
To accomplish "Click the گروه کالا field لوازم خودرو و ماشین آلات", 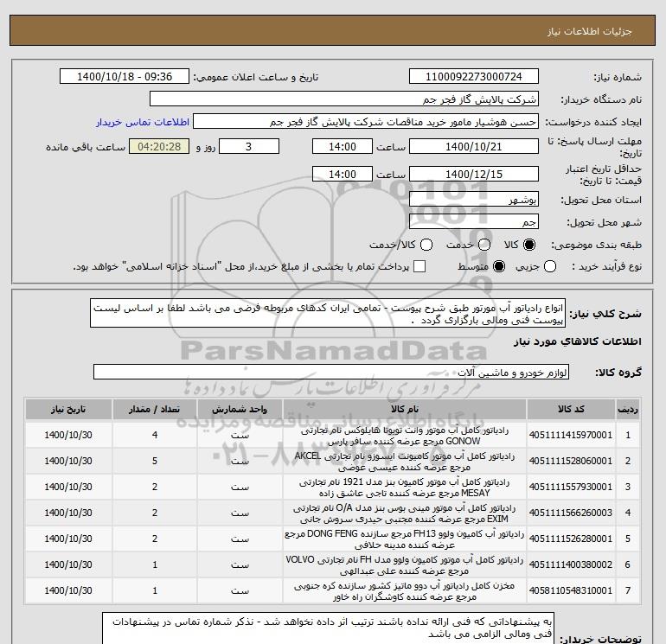I will pos(331,372).
